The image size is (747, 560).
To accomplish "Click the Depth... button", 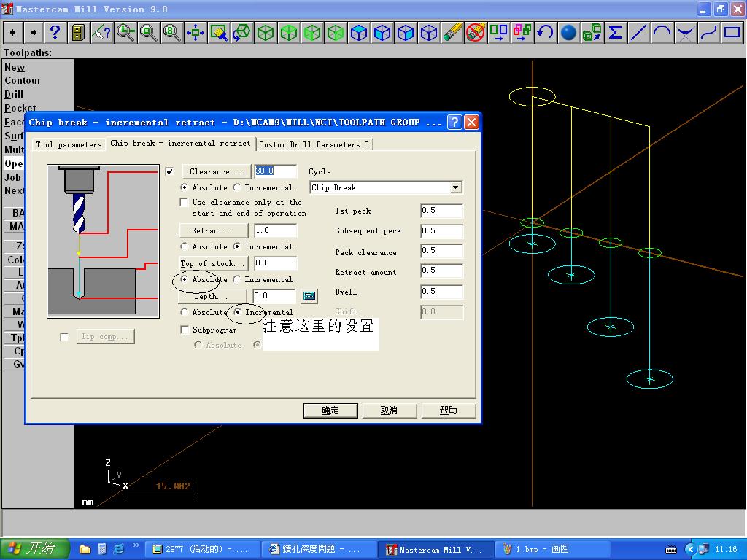I will tap(212, 296).
